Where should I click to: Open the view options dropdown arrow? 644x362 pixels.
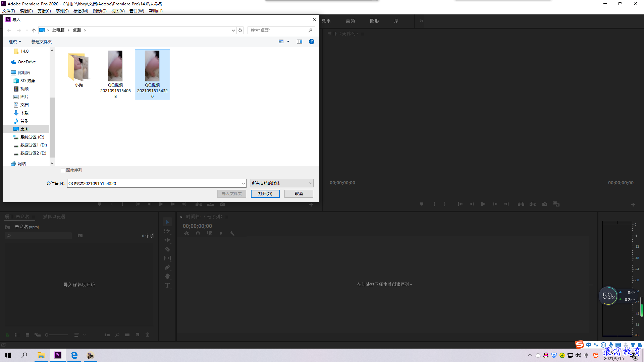click(288, 42)
